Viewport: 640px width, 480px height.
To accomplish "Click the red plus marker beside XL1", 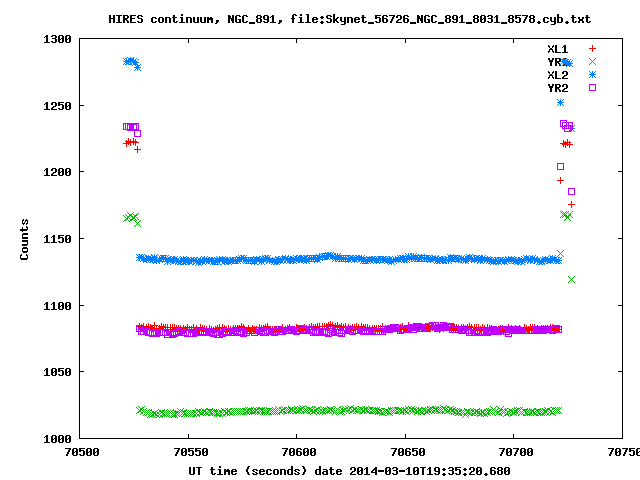I will pos(592,49).
